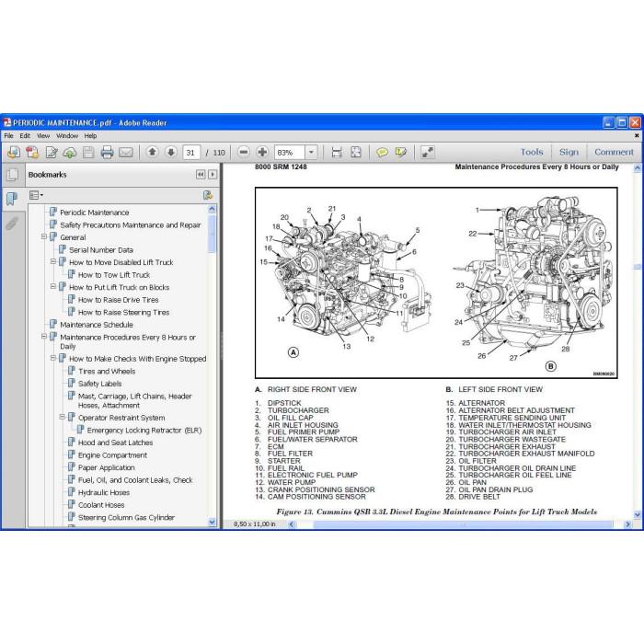This screenshot has height=644, width=644.
Task: Open the Comment pane
Action: [614, 152]
